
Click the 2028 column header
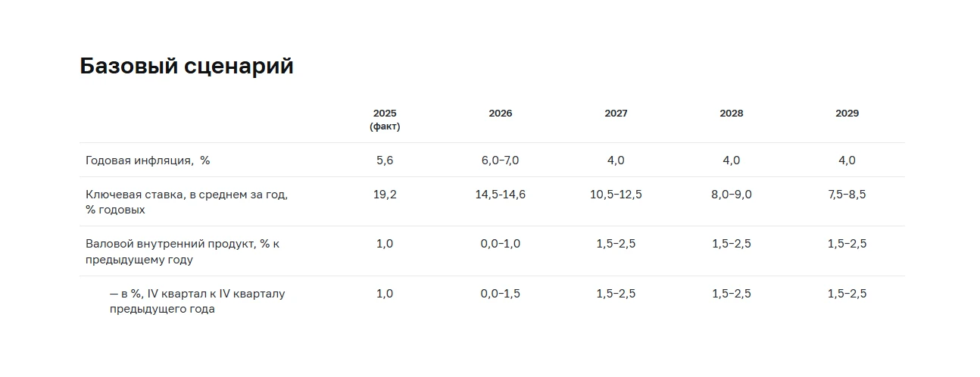[732, 114]
